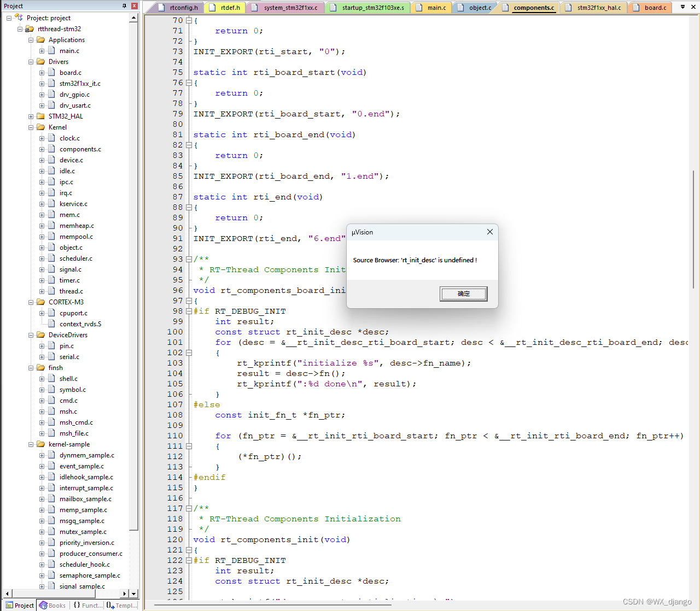Screen dimensions: 700x611
Task: Close the µVision Source Browser dialog
Action: (490, 232)
